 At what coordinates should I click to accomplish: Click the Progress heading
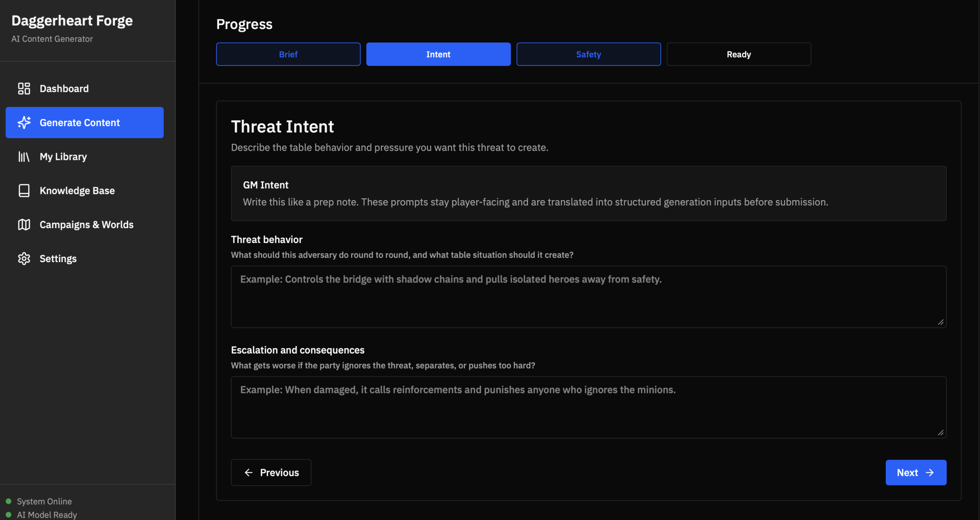coord(244,24)
